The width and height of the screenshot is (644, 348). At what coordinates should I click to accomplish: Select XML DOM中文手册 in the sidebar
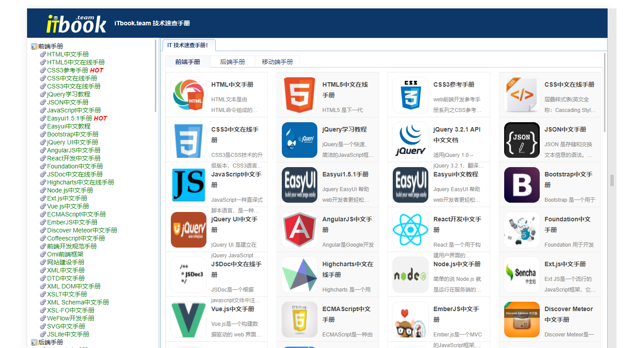click(x=74, y=286)
